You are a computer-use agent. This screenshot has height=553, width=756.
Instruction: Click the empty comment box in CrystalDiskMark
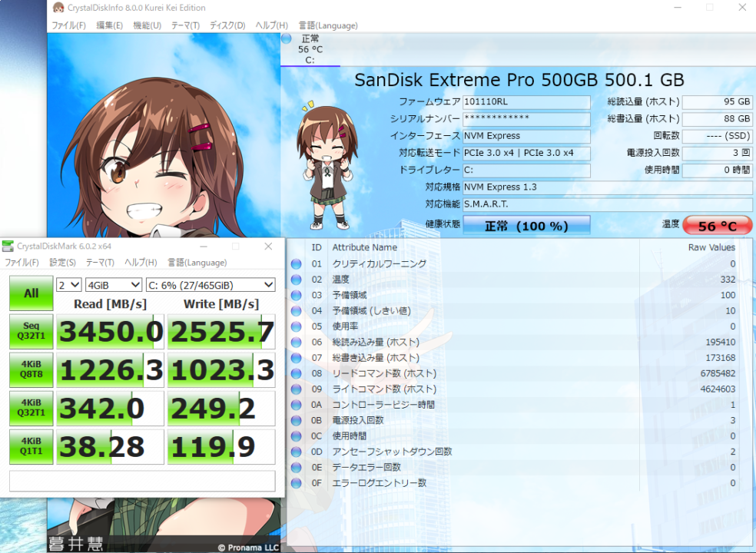(142, 481)
